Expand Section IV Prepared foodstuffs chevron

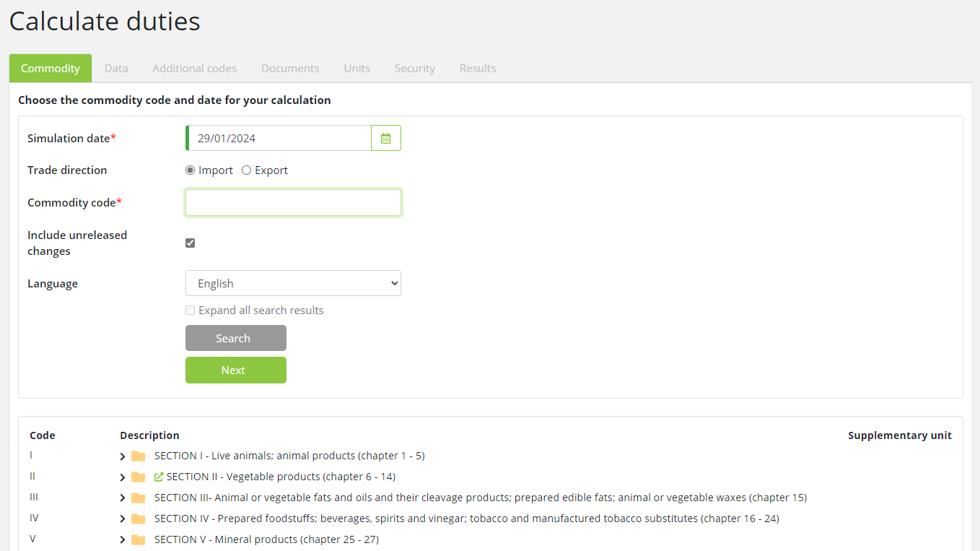pos(123,519)
